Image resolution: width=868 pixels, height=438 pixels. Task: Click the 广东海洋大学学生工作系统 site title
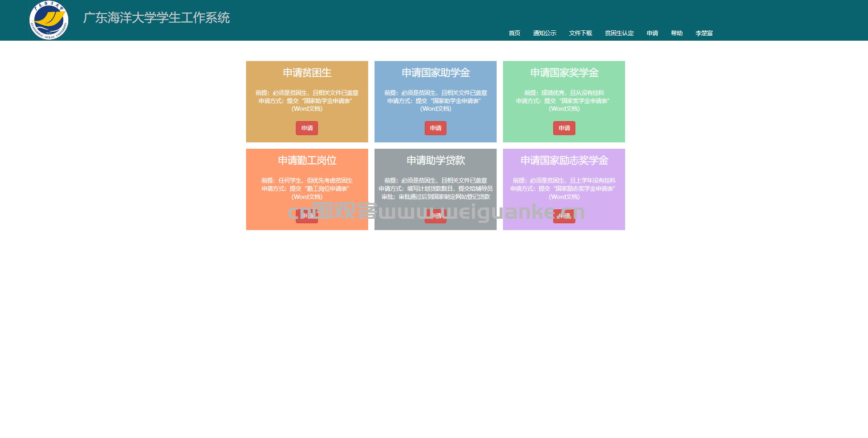pos(156,18)
